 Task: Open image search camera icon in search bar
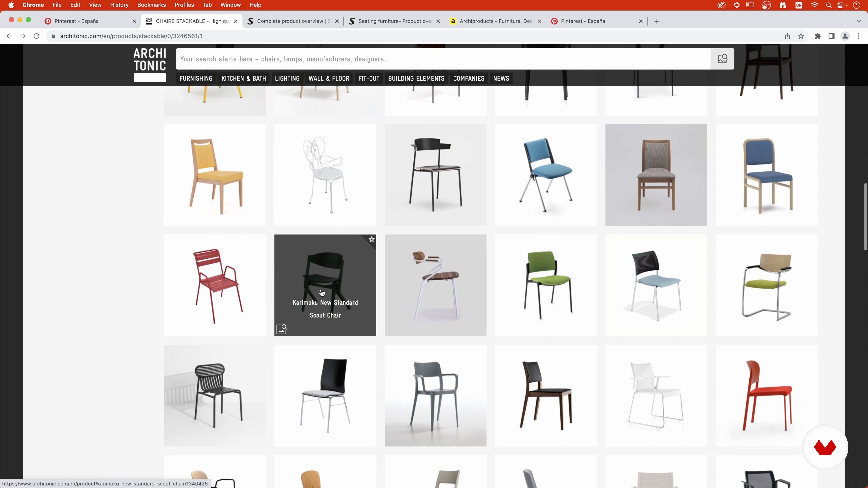(722, 59)
